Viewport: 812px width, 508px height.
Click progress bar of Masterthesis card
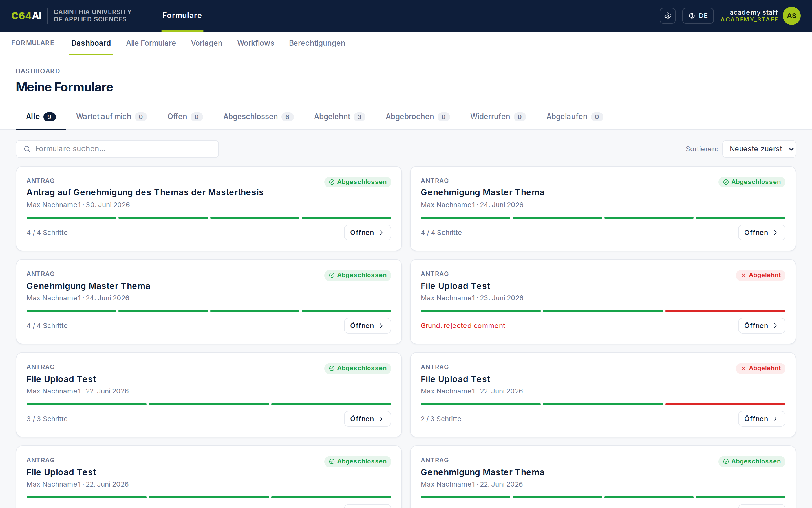(x=209, y=218)
